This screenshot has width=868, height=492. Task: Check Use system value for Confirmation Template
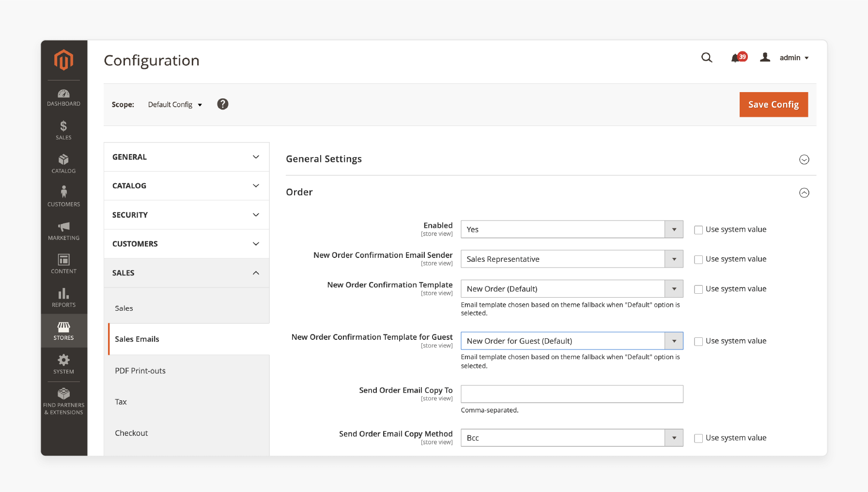pyautogui.click(x=698, y=289)
